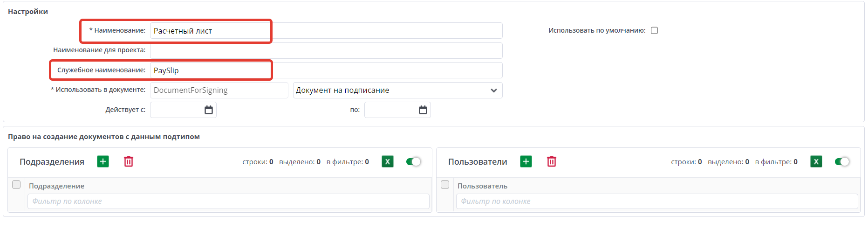
Task: Click the green add button in Пользователи
Action: point(526,161)
